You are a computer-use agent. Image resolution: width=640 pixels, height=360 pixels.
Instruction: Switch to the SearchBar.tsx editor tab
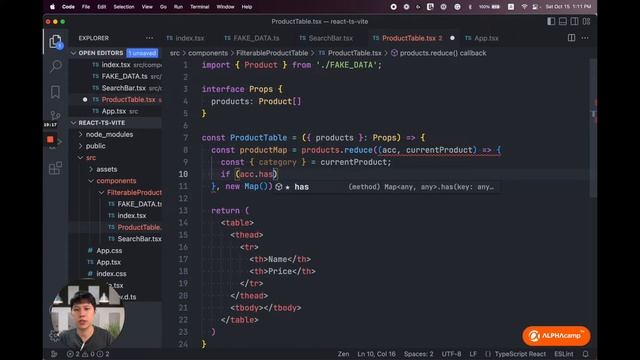[x=326, y=38]
